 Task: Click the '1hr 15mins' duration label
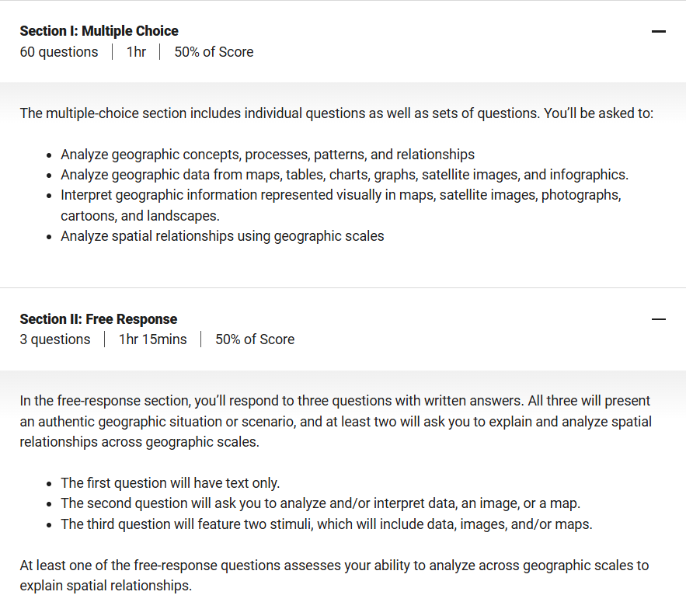tap(153, 339)
